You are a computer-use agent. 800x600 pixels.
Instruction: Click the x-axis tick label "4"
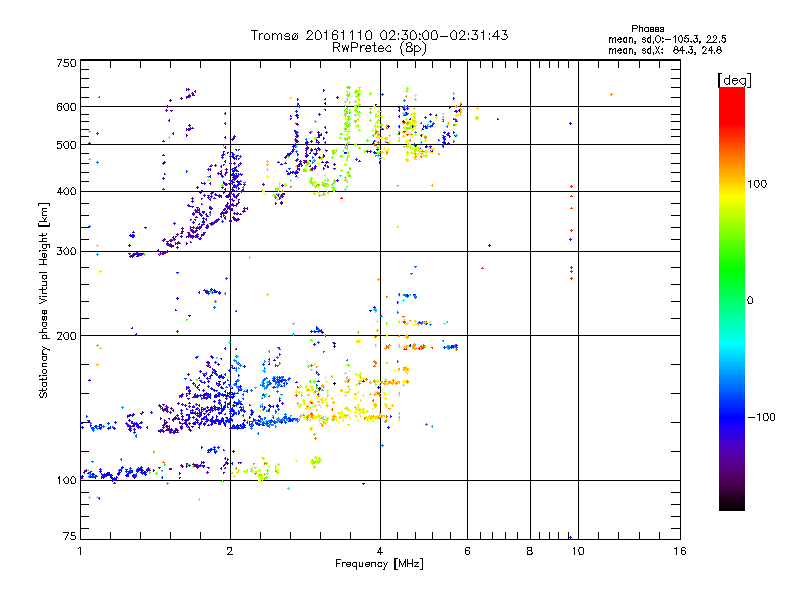(380, 551)
